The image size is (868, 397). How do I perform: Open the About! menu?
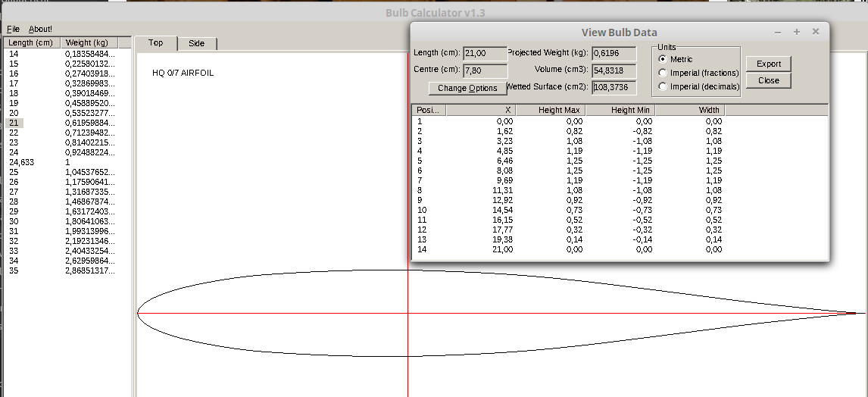pos(40,29)
